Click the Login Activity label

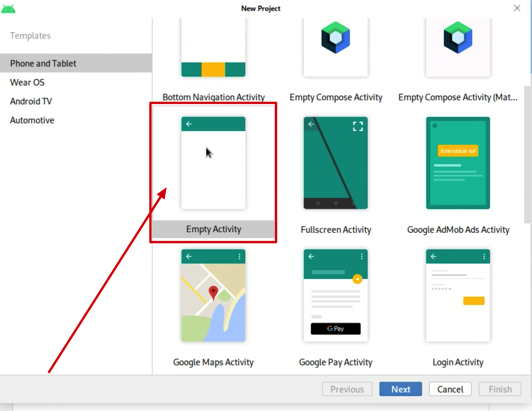458,362
